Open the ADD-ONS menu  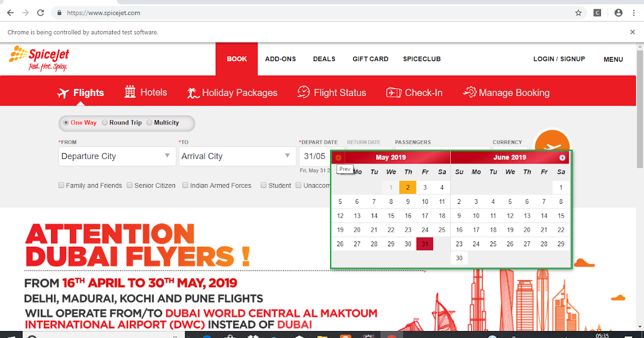281,59
